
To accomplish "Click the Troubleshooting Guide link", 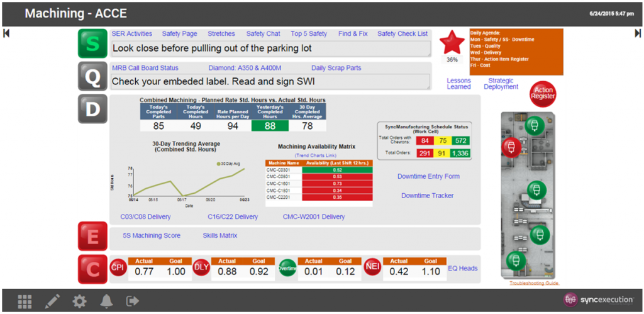I will (x=533, y=283).
